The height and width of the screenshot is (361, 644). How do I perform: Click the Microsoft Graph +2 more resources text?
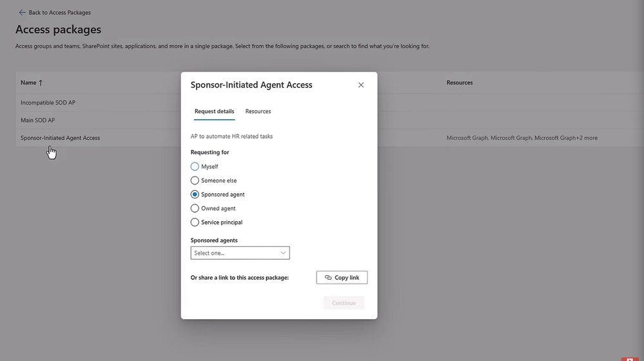[x=522, y=138]
